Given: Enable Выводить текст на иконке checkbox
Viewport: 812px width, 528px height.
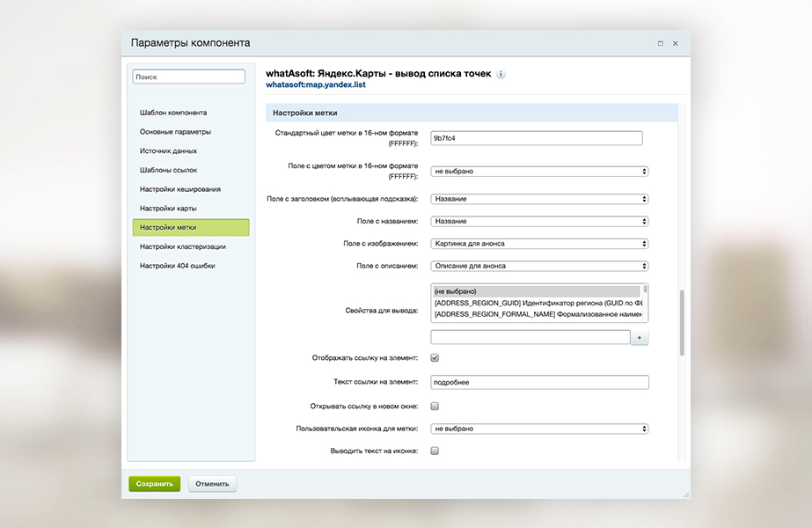Looking at the screenshot, I should coord(435,451).
